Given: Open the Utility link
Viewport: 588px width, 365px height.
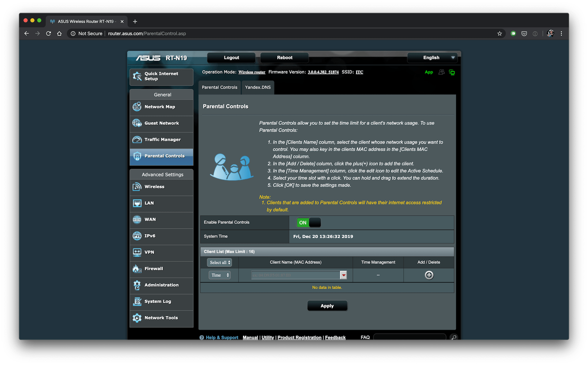Looking at the screenshot, I should 268,337.
